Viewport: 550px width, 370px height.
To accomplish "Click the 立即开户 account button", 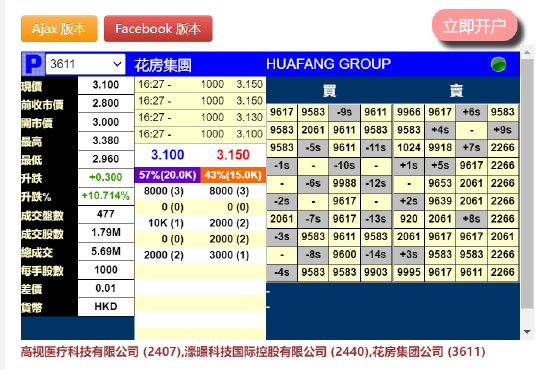I will pyautogui.click(x=474, y=26).
